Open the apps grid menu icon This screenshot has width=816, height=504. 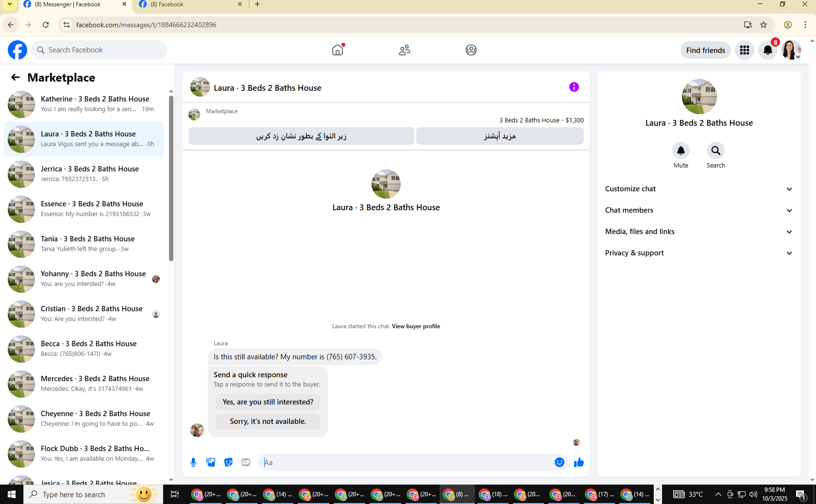coord(745,50)
